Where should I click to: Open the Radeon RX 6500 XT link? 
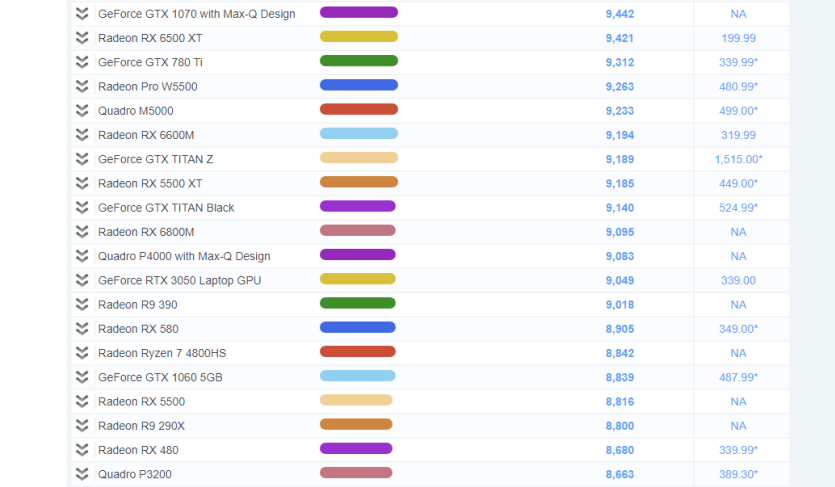150,38
